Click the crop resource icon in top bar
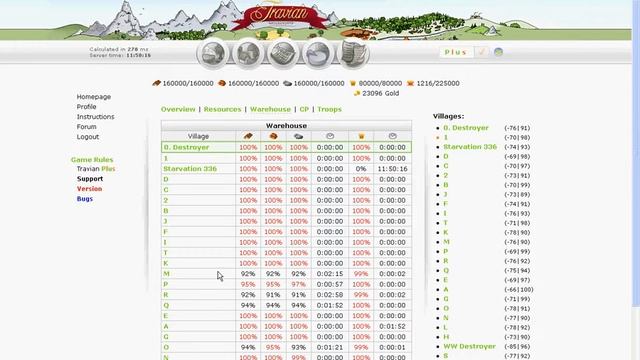The width and height of the screenshot is (640, 360). coord(353,83)
